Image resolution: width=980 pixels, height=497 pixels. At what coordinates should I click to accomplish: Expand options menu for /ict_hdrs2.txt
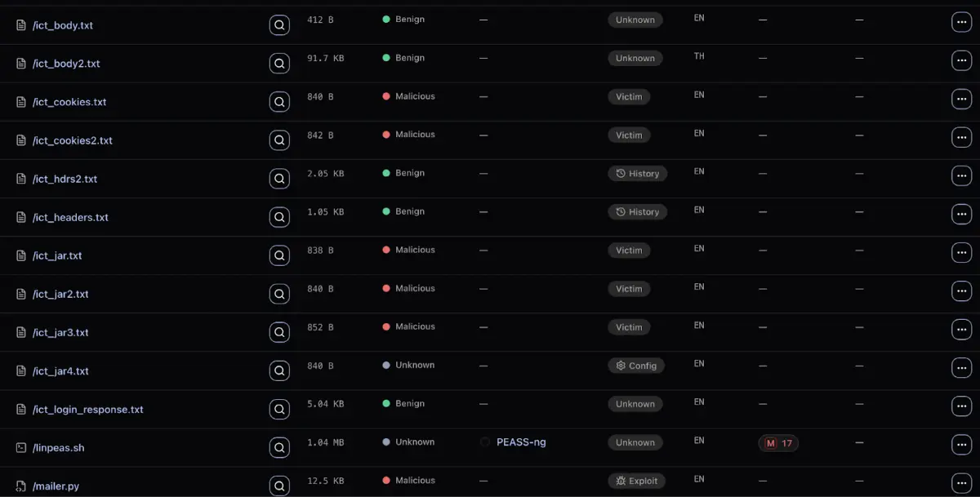[961, 176]
